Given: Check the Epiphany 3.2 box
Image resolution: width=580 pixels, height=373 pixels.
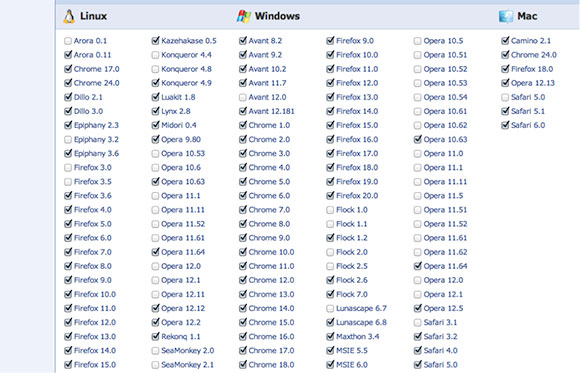Looking at the screenshot, I should pyautogui.click(x=68, y=140).
